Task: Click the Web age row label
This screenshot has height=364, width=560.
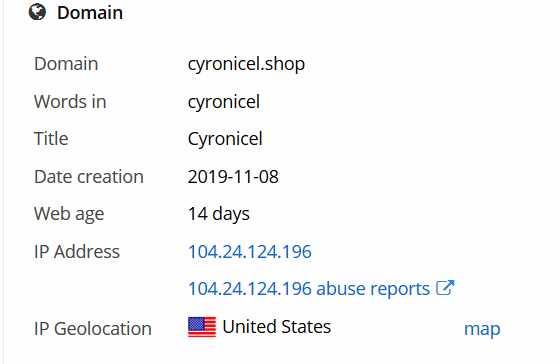Action: tap(69, 214)
